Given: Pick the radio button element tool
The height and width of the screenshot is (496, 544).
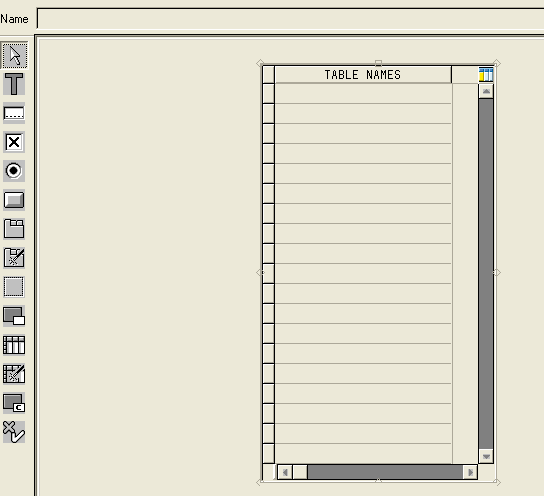Looking at the screenshot, I should click(x=14, y=171).
